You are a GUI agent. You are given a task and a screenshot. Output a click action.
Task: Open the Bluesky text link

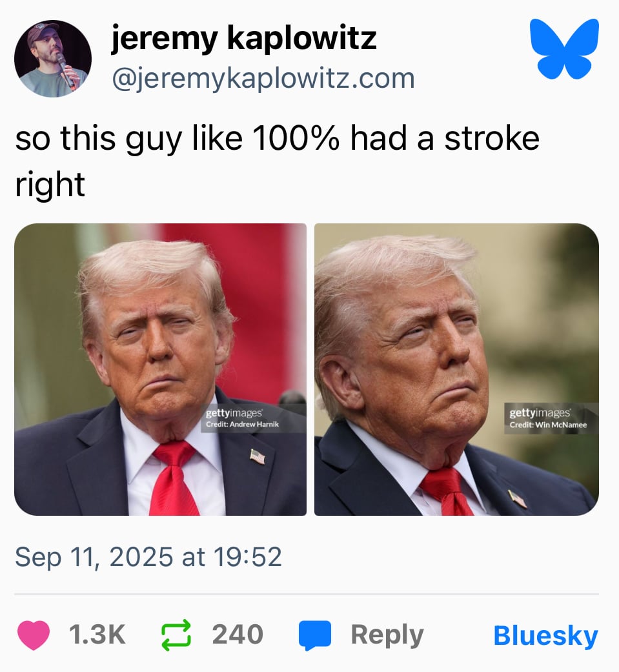pos(545,636)
